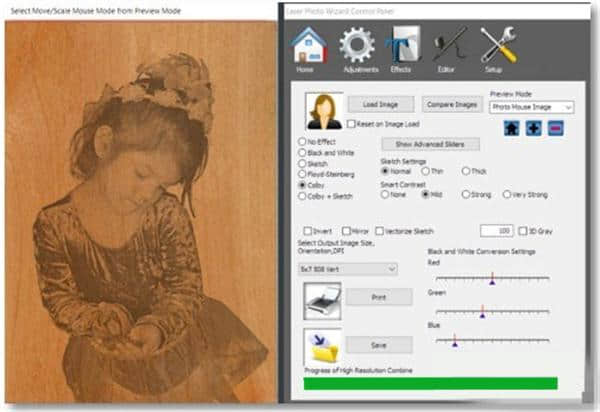Viewport: 600px width, 412px height.
Task: Open the Home section icon
Action: tap(308, 46)
